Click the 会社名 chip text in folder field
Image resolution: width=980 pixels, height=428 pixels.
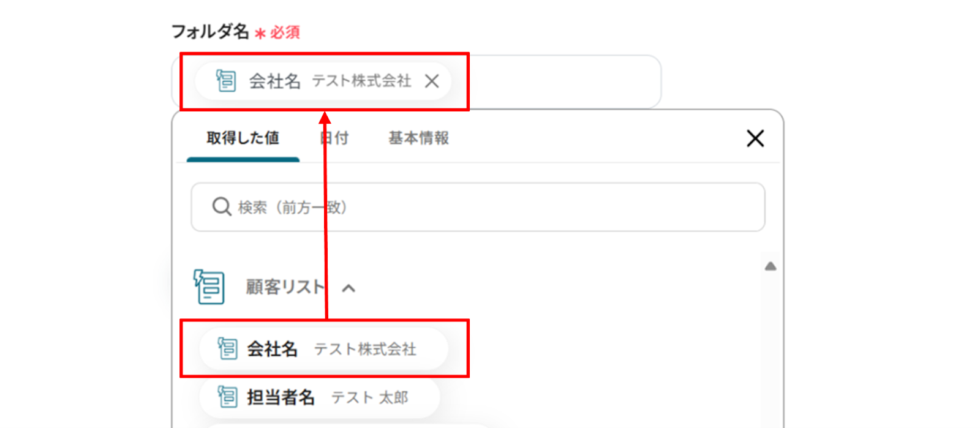[274, 81]
